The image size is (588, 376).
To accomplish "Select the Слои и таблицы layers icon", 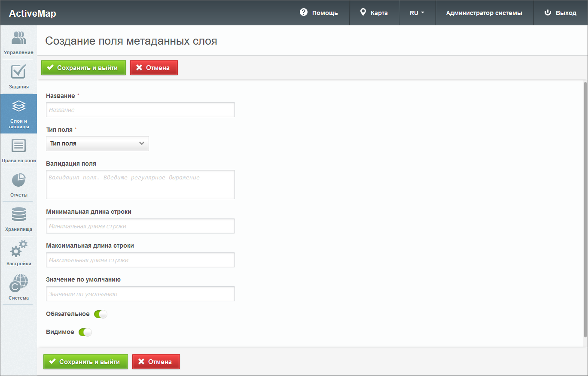I will click(18, 106).
